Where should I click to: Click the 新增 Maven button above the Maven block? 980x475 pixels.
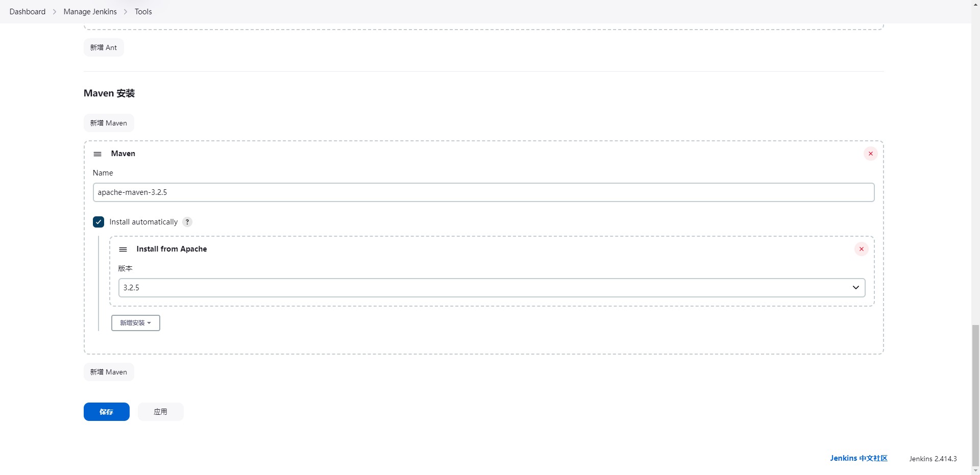tap(108, 122)
